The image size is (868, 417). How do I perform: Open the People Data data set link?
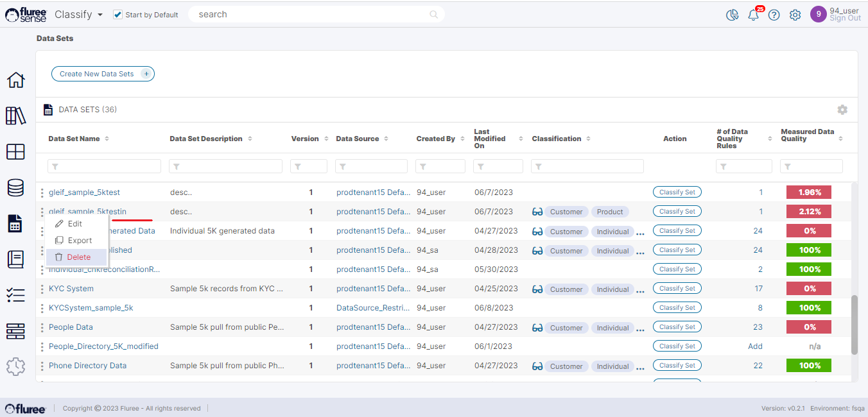click(x=71, y=327)
